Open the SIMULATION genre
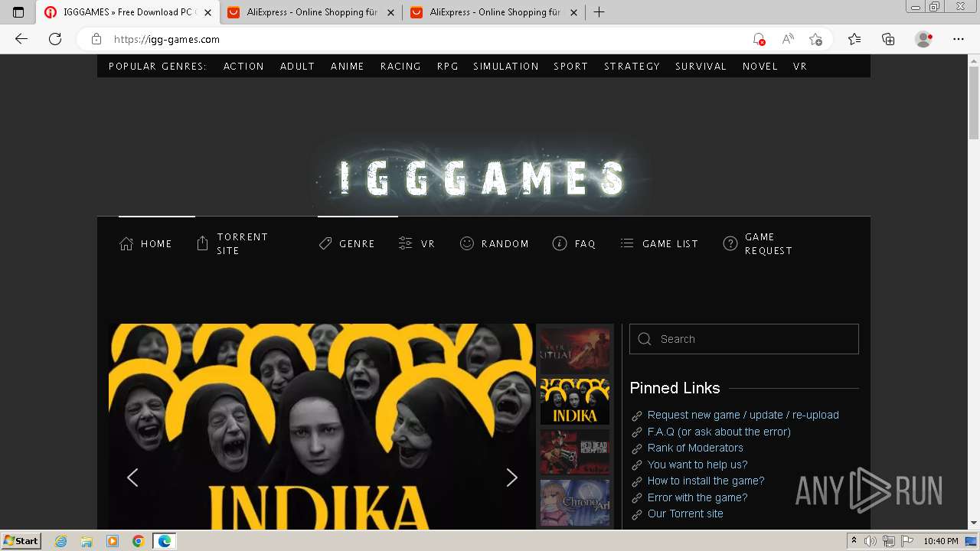Viewport: 980px width, 551px height. 505,67
